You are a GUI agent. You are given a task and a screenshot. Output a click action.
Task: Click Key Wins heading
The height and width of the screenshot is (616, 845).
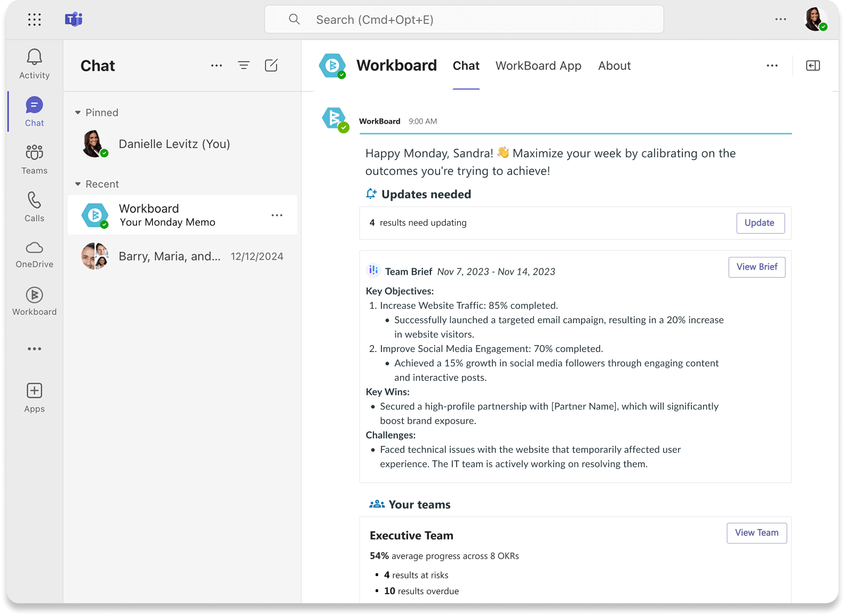click(x=387, y=392)
